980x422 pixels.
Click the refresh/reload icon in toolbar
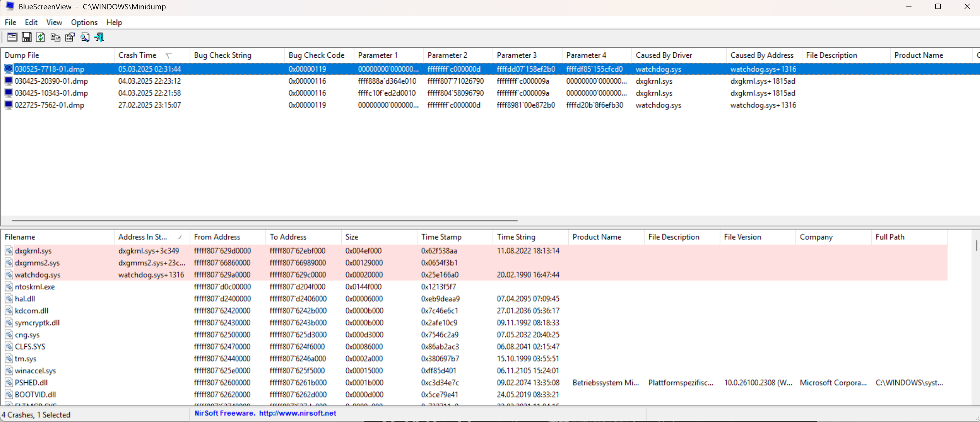40,37
